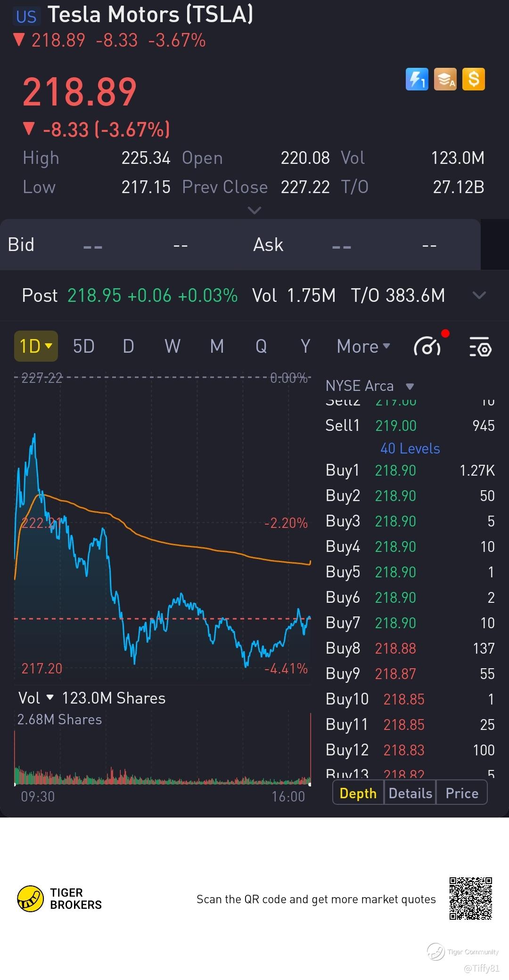This screenshot has height=980, width=509.
Task: Tap the blue lightning Level 1 badge icon
Action: (x=417, y=79)
